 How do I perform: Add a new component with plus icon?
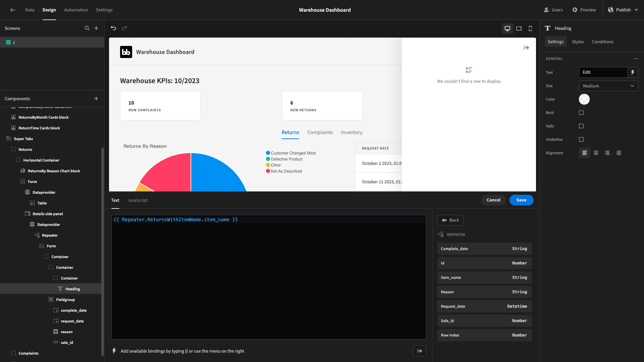96,99
